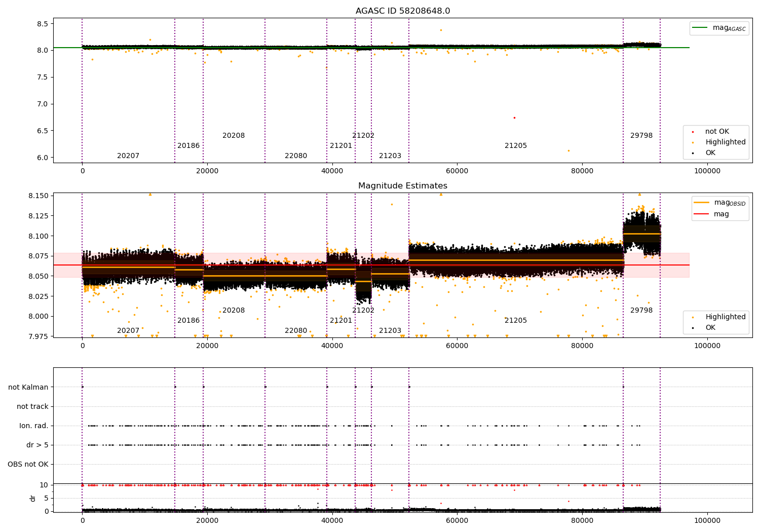Click the isolated red 'not OK' point in the top plot
760x532 pixels.
click(x=514, y=118)
